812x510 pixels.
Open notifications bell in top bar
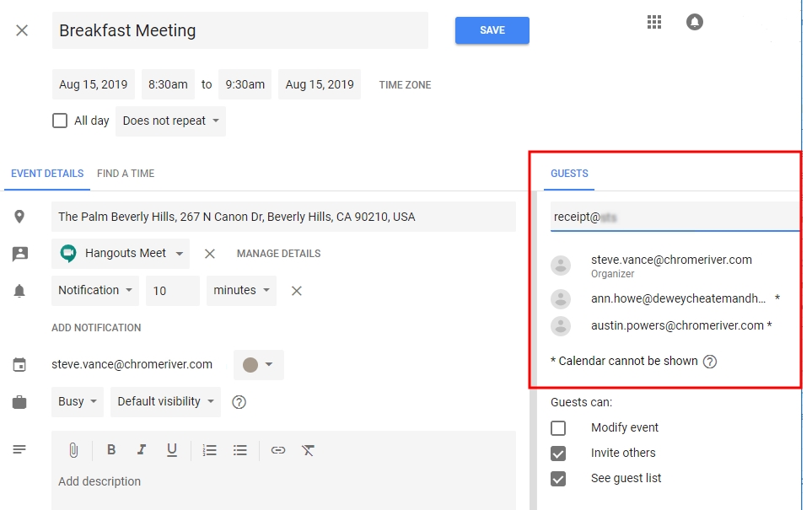[695, 23]
